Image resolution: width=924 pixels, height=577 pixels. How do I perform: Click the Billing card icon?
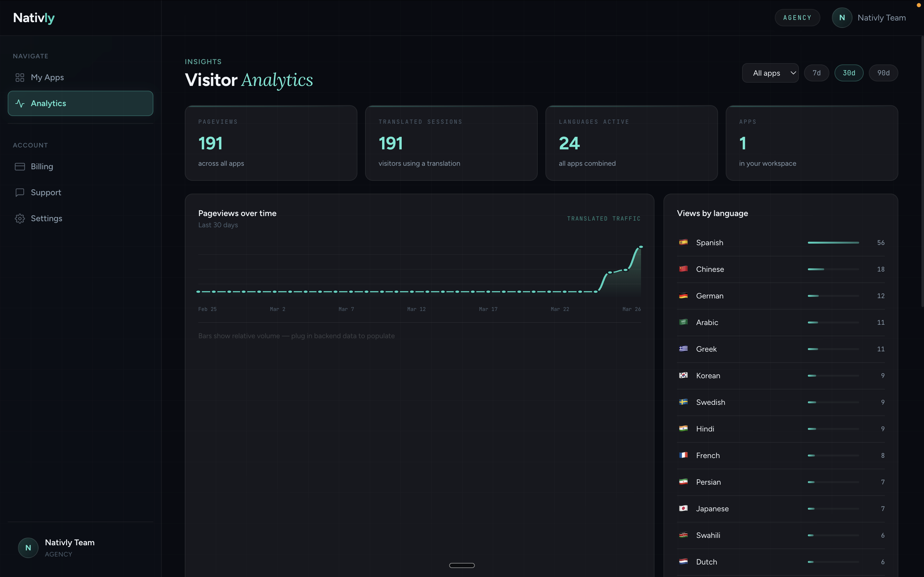pos(20,167)
